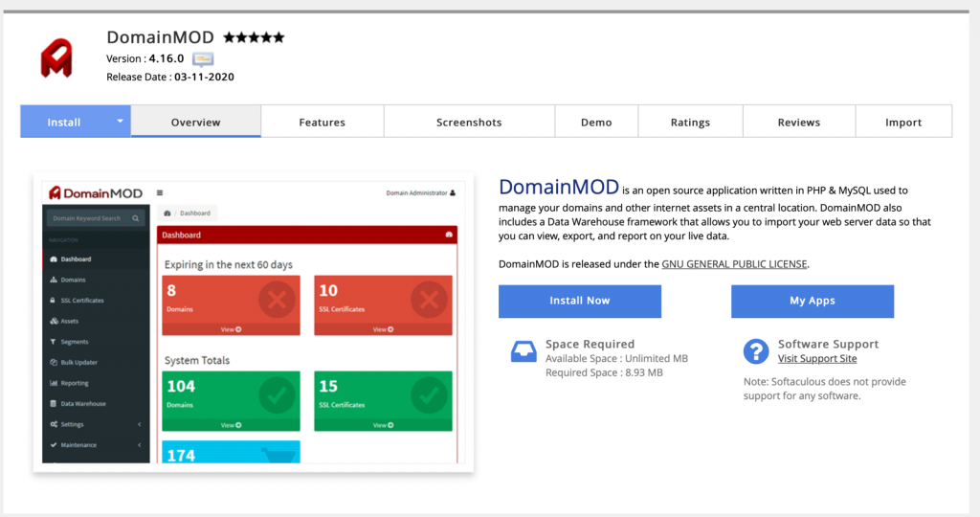Screen dimensions: 980x517
Task: Click the hamburger menu icon in the screenshot
Action: coord(160,192)
